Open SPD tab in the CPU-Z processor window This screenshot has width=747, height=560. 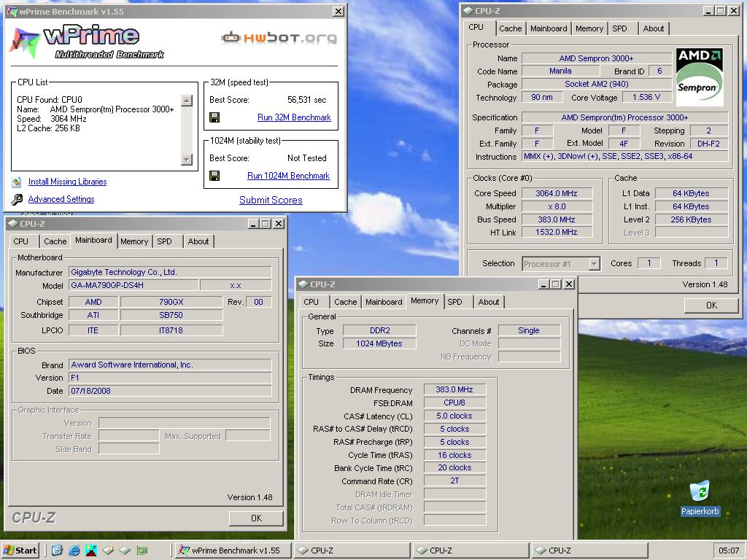click(619, 28)
